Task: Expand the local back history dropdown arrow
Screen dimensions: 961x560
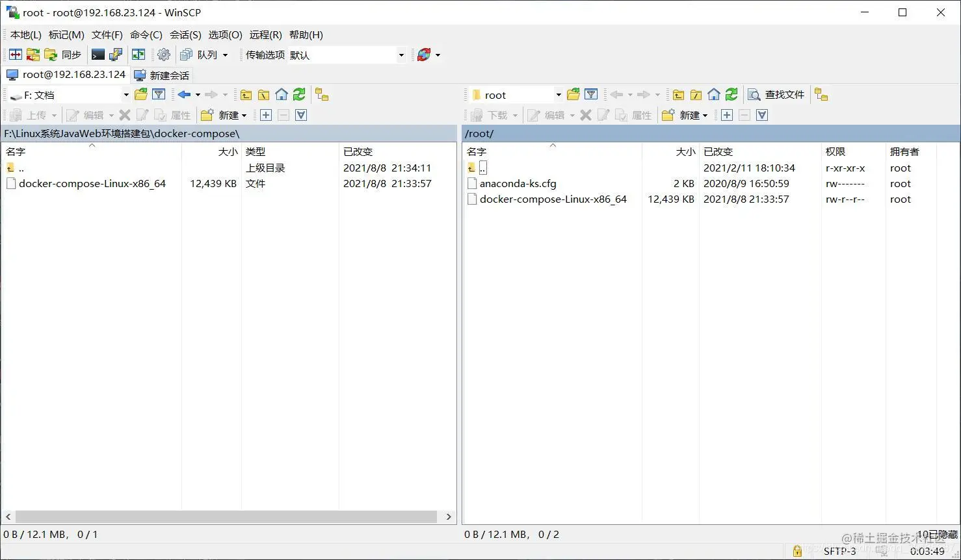Action: point(198,95)
